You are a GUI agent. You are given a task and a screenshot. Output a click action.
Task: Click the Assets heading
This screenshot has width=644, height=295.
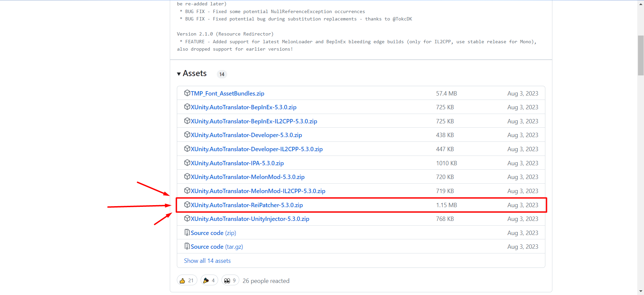click(x=195, y=73)
